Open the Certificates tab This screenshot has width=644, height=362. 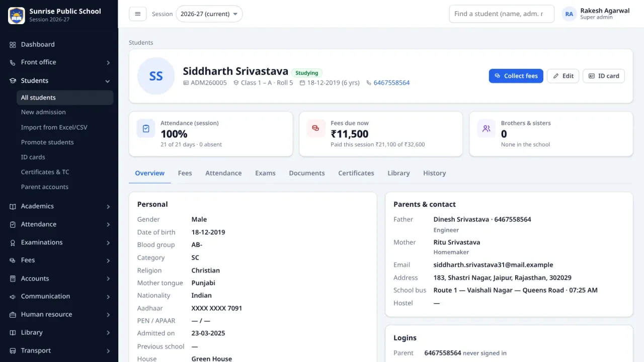tap(356, 173)
